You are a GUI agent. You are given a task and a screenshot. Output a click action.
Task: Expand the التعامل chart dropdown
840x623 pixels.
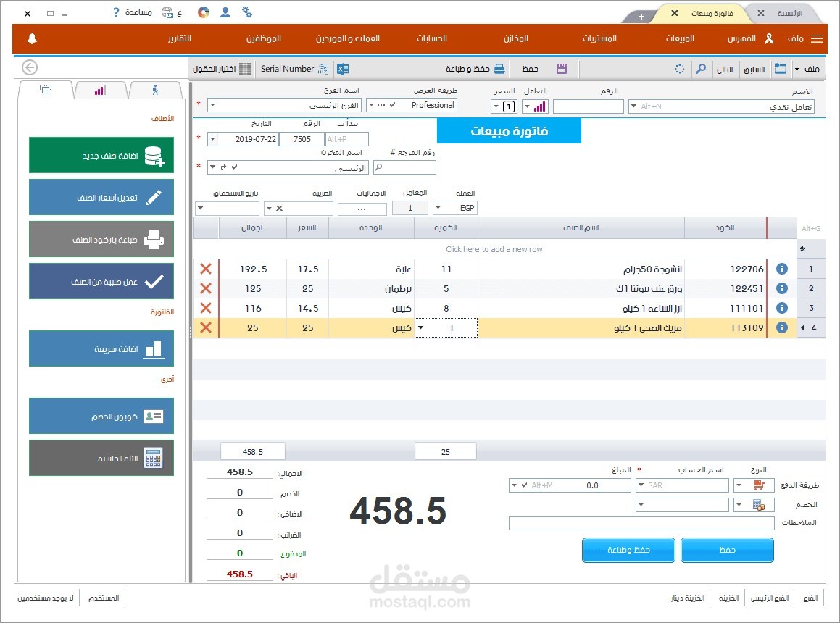point(528,106)
